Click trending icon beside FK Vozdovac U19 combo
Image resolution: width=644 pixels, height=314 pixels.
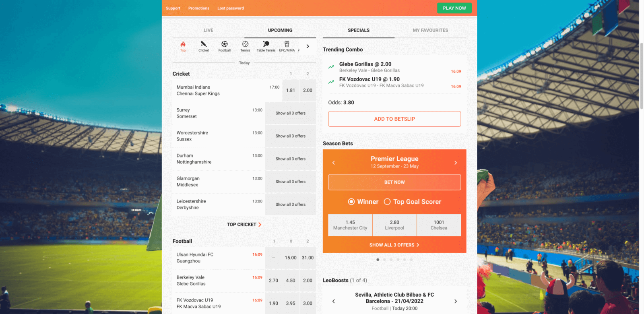click(331, 82)
